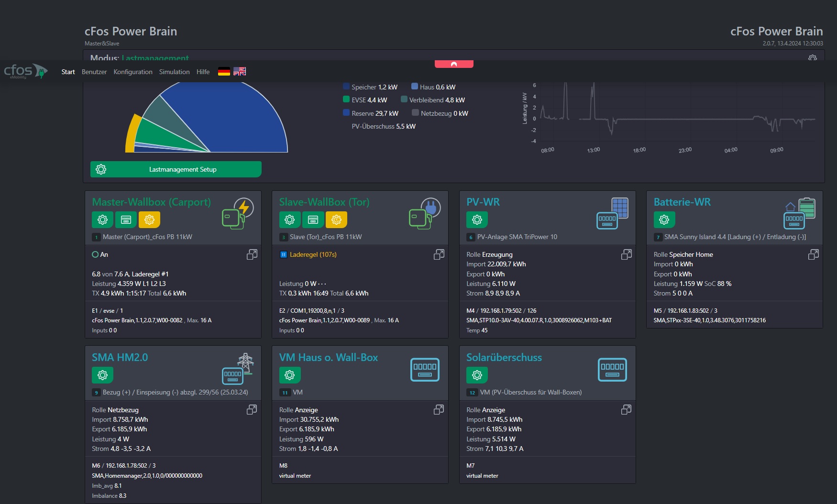
Task: Open Master-Wallbox green meter icon
Action: [x=126, y=219]
